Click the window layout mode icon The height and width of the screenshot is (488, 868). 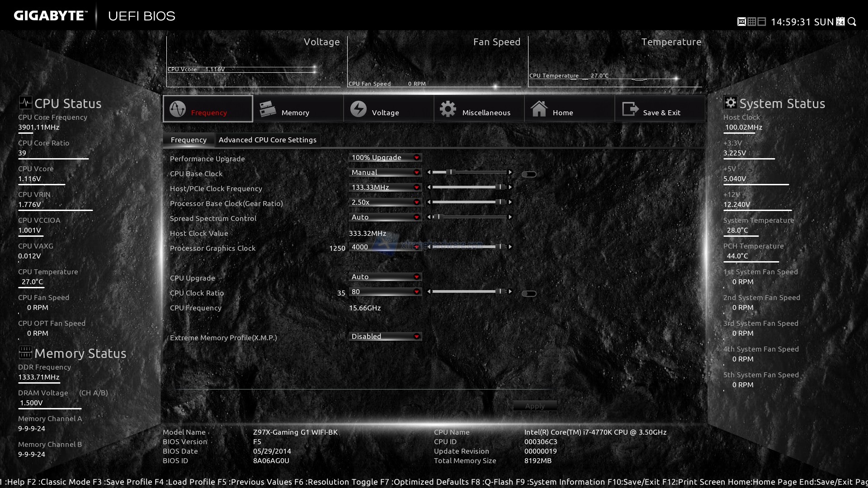tap(761, 22)
